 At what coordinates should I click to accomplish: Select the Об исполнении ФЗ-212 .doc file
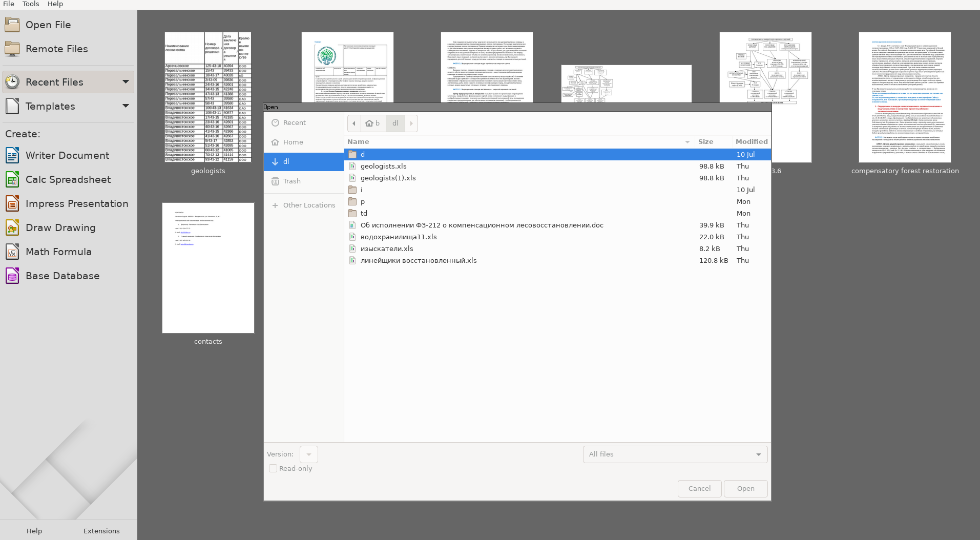pos(557,225)
